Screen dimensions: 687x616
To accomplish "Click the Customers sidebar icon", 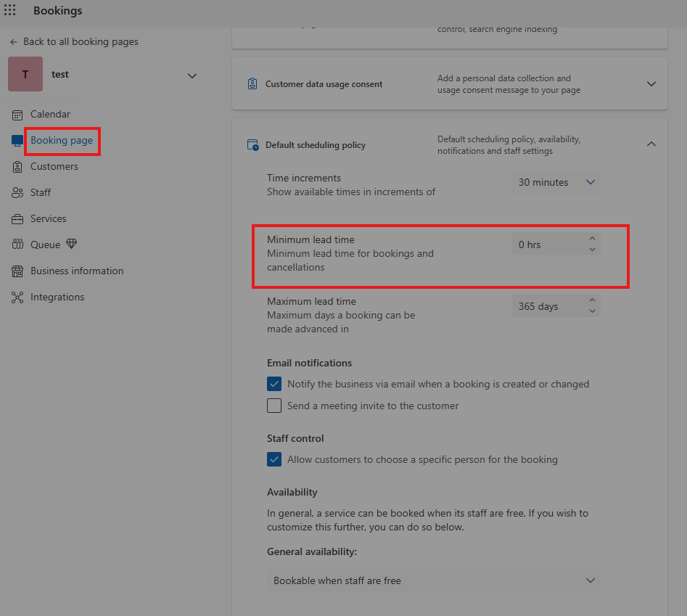I will click(17, 167).
